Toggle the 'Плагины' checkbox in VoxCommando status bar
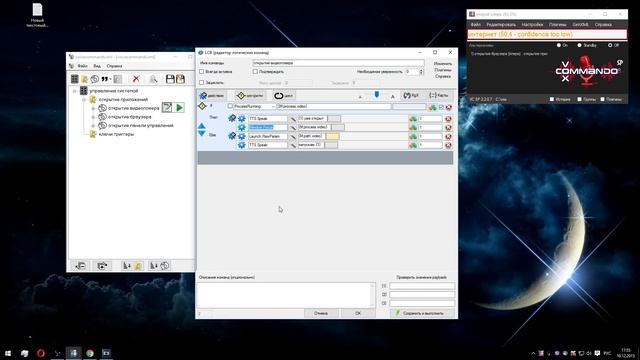This screenshot has width=640, height=360. pyautogui.click(x=602, y=99)
